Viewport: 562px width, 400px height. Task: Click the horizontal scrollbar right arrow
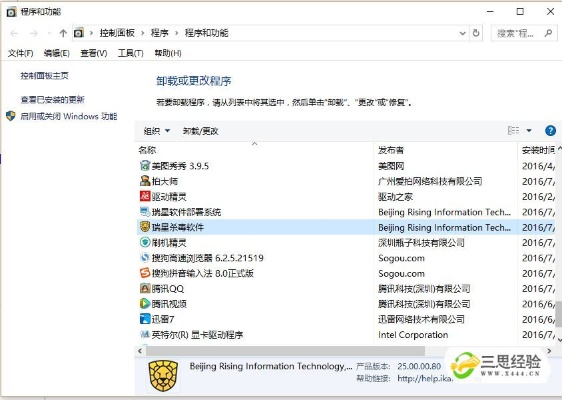coord(549,351)
